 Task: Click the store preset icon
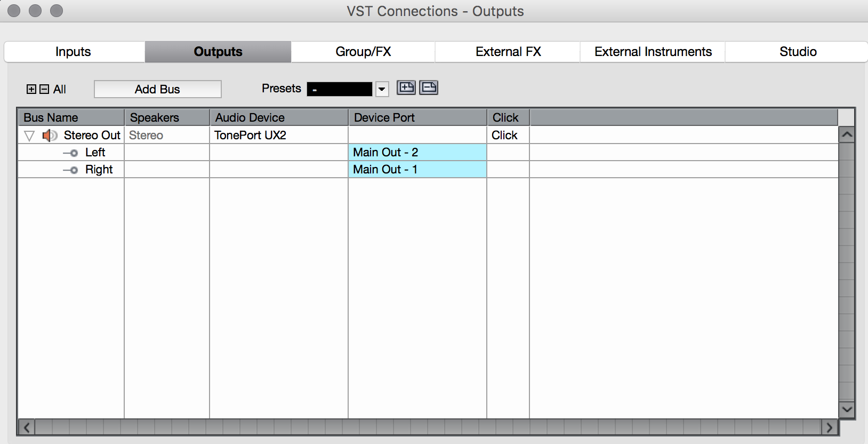[x=406, y=88]
